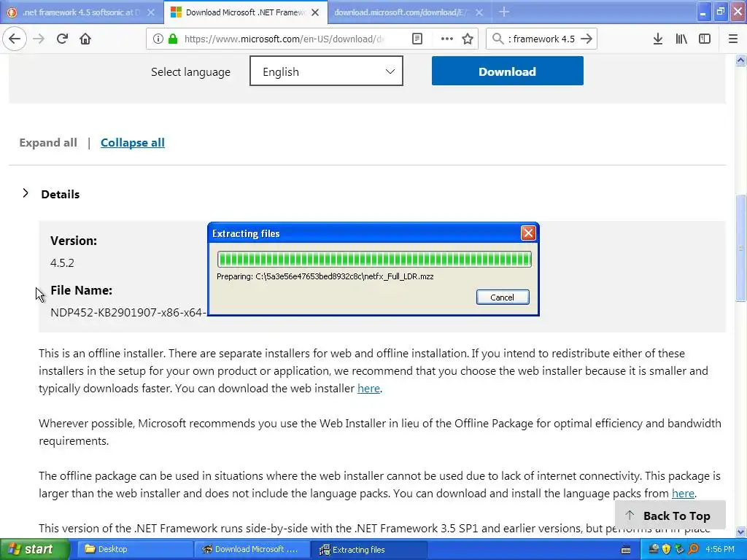Click the 4:56 PM clock
Image resolution: width=747 pixels, height=560 pixels.
tap(720, 549)
